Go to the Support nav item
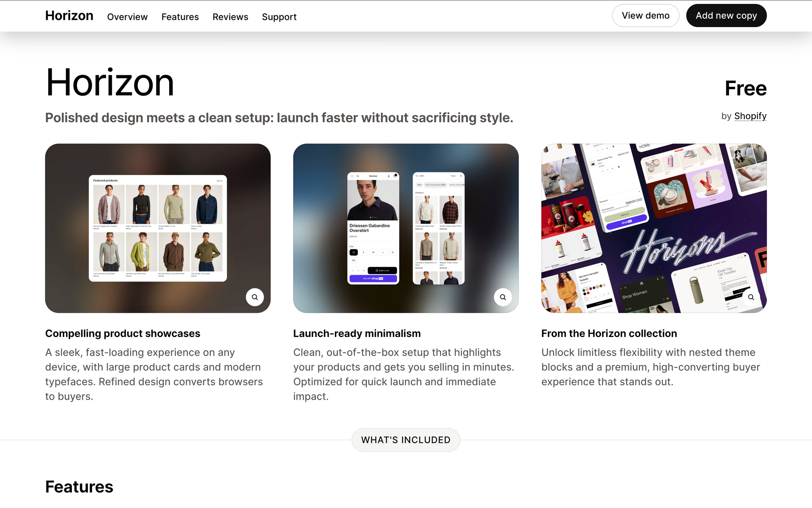 tap(279, 17)
